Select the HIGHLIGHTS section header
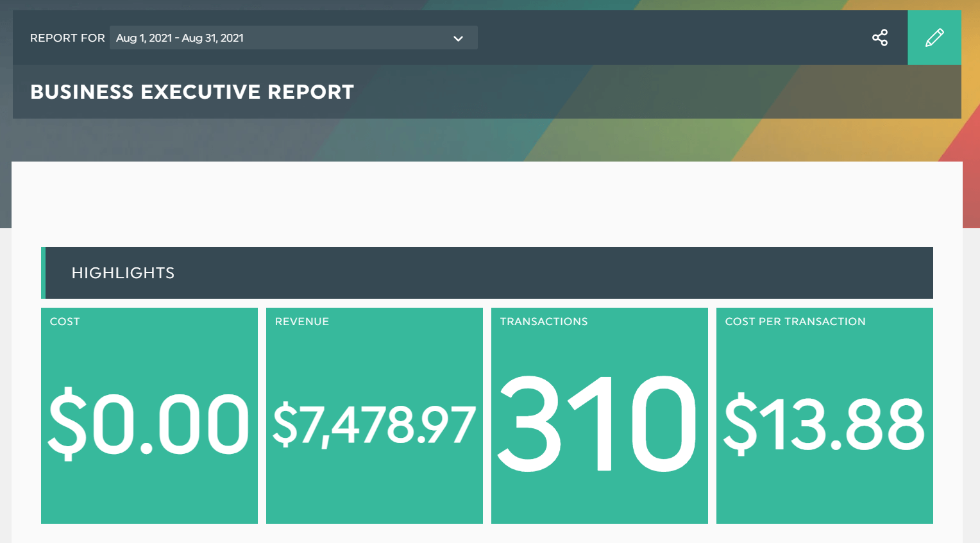This screenshot has width=980, height=543. click(487, 272)
